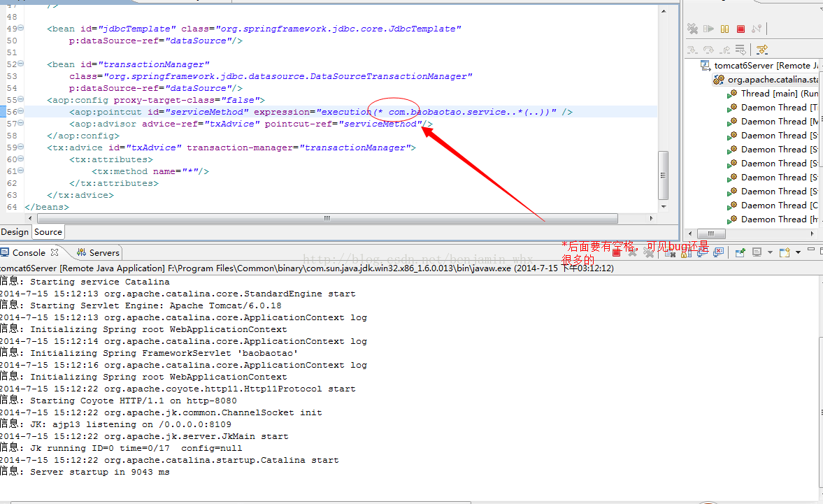Click Remove All Terminated Launches icon in Debug view
This screenshot has height=504, width=823.
point(693,29)
